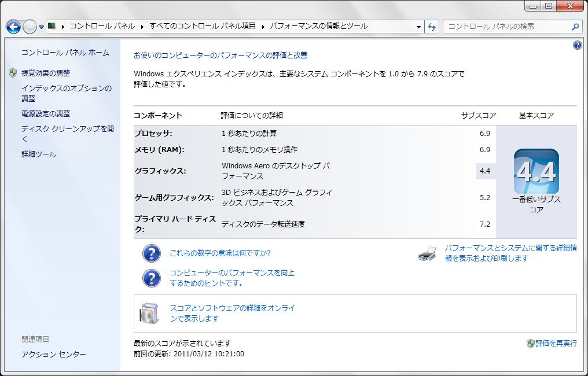Click the shield icon beside 視覚効果の調整
Screen dimensions: 588x376
click(13, 73)
